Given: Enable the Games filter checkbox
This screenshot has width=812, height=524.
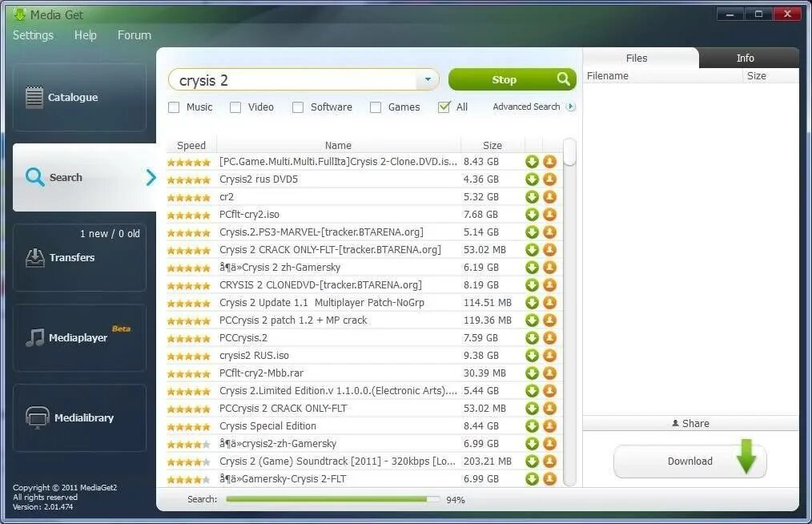Looking at the screenshot, I should (376, 107).
